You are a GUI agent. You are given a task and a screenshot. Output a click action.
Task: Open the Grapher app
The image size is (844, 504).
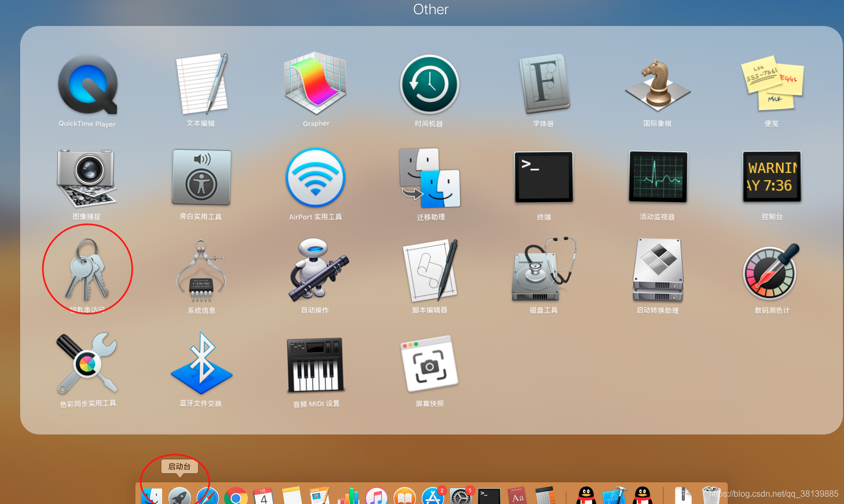(x=315, y=83)
